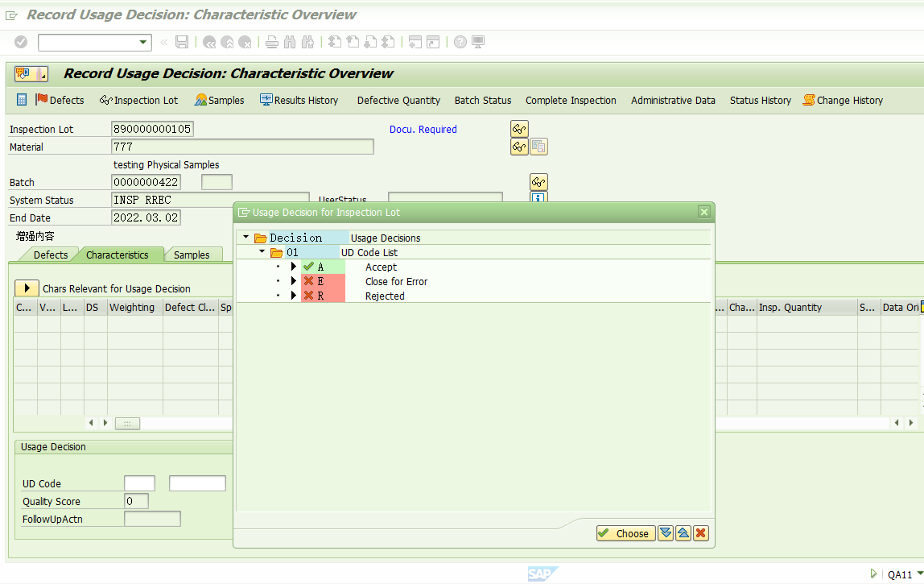Click the Change History clock icon
The image size is (924, 584).
point(808,100)
